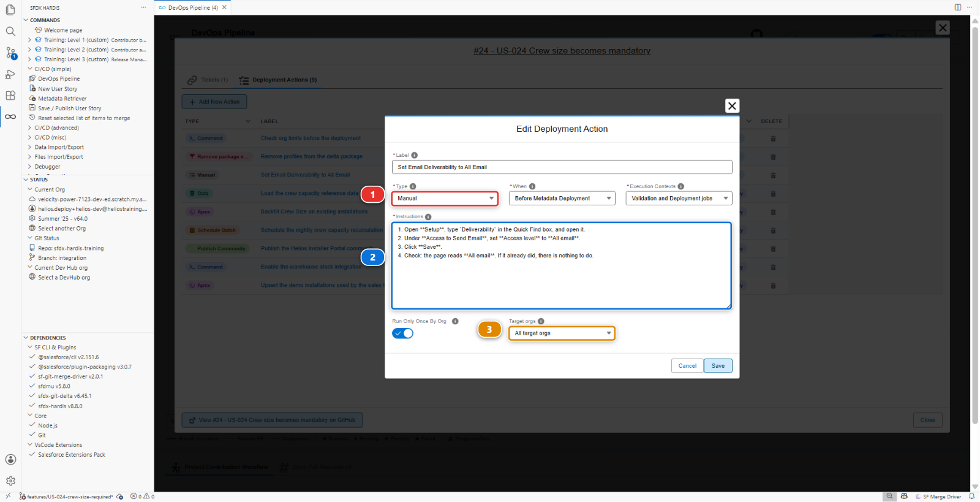Screen dimensions: 980x502
Task: Click info icon next to Type
Action: click(413, 186)
